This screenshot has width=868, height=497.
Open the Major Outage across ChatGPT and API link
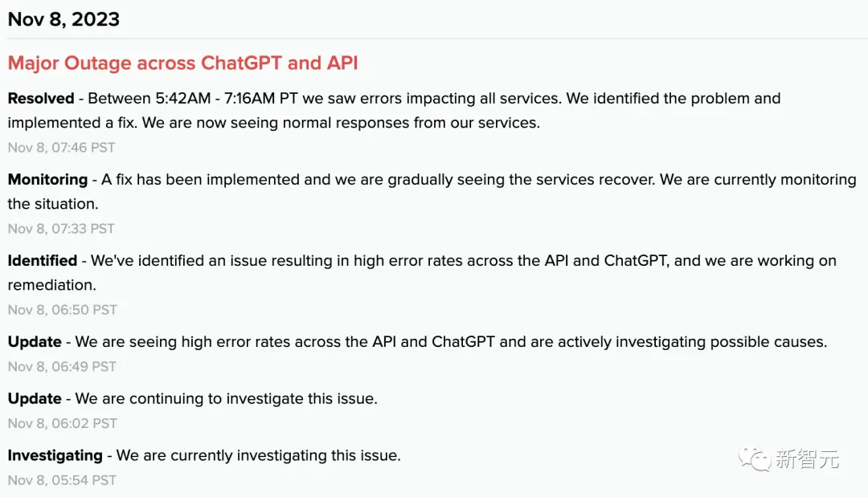pyautogui.click(x=182, y=63)
